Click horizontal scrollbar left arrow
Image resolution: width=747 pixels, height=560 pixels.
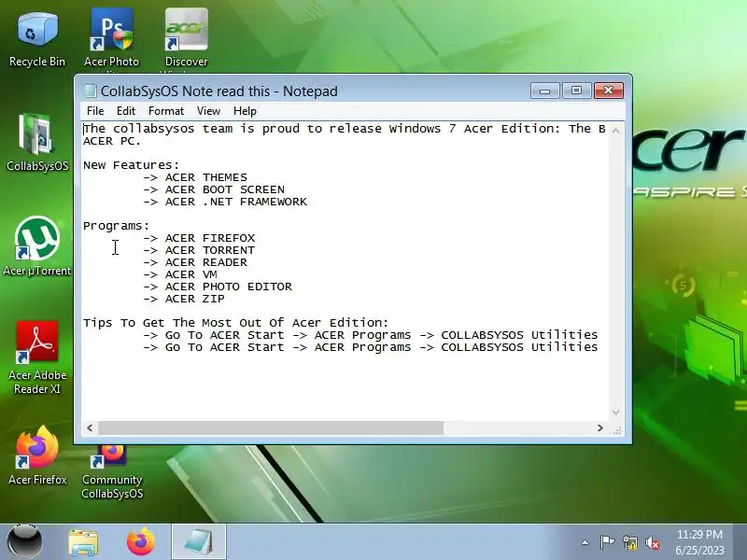(90, 428)
